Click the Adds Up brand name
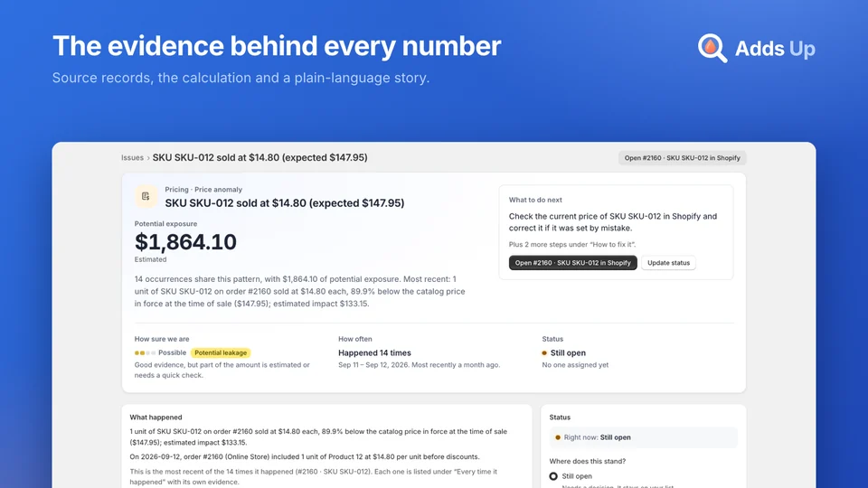The width and height of the screenshot is (868, 488). 775,49
